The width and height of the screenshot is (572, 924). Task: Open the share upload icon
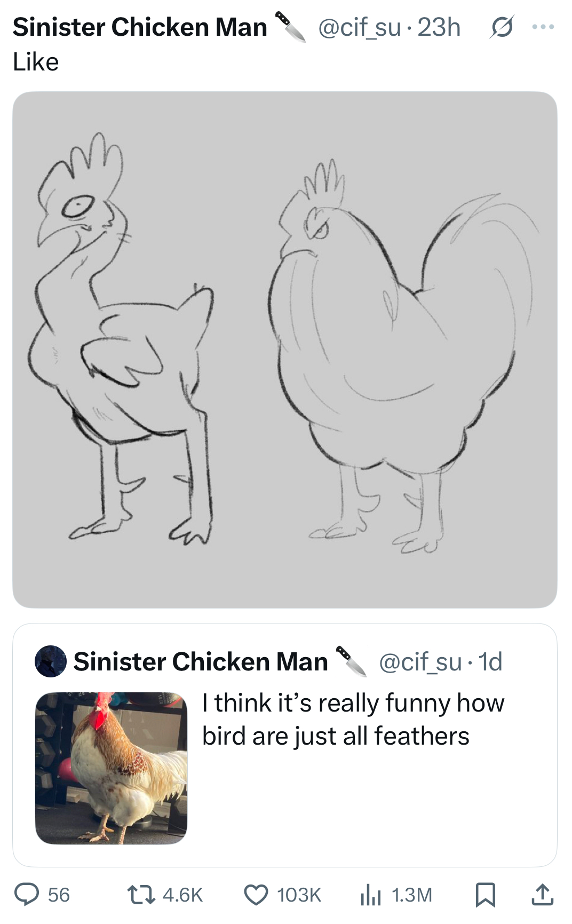click(542, 895)
